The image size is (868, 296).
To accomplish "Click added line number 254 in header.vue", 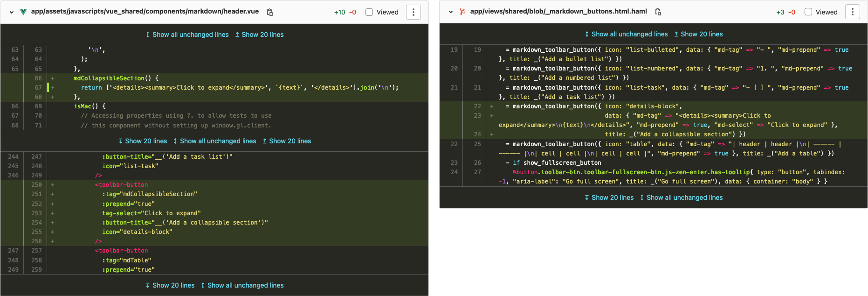I will [36, 222].
